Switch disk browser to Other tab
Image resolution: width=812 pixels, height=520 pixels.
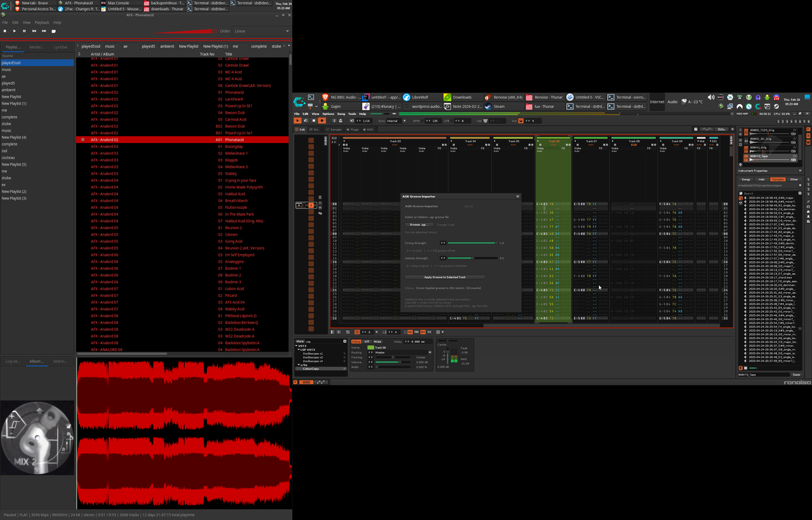[x=794, y=179]
